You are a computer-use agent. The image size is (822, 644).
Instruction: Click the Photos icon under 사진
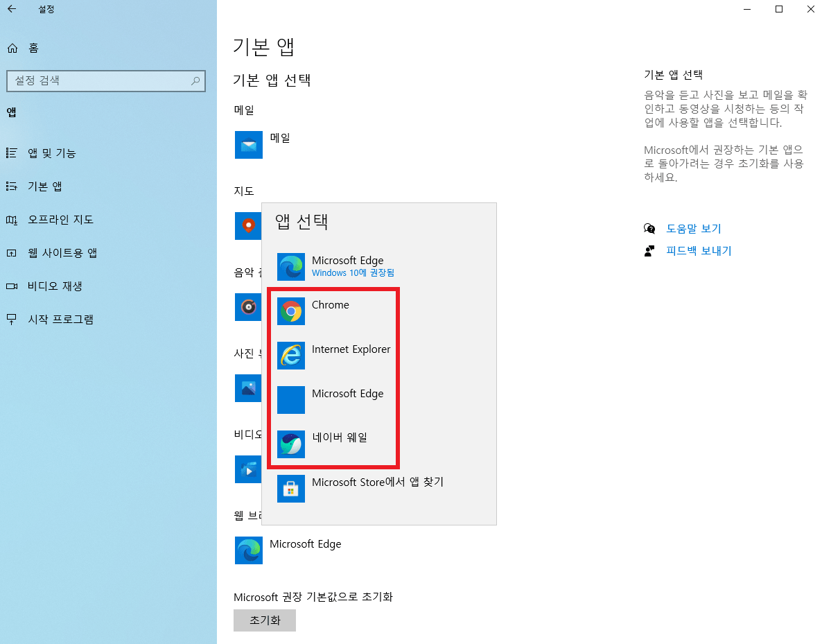pos(248,388)
